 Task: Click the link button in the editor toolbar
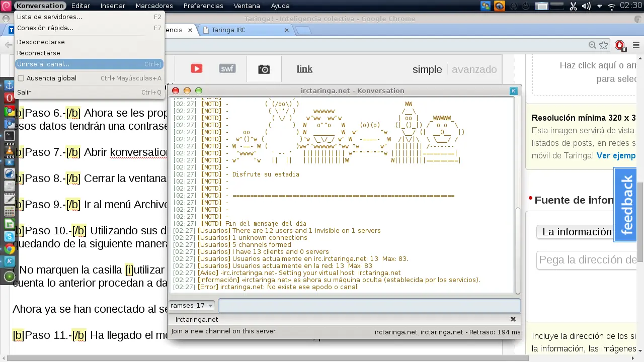pyautogui.click(x=304, y=69)
